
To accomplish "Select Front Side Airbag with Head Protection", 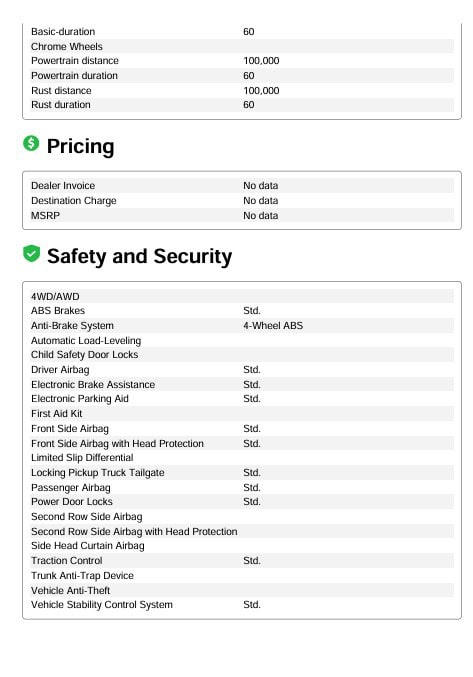I will tap(117, 443).
